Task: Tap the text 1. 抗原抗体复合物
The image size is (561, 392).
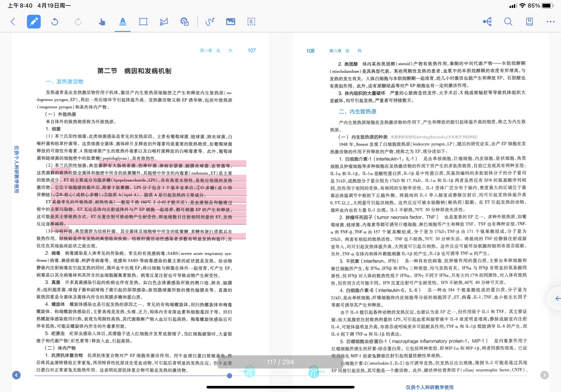Action: click(x=64, y=355)
